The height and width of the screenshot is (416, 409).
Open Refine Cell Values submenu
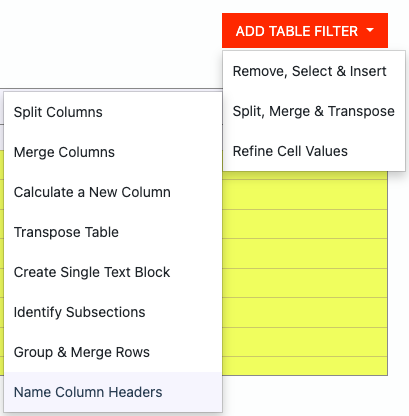(314, 151)
